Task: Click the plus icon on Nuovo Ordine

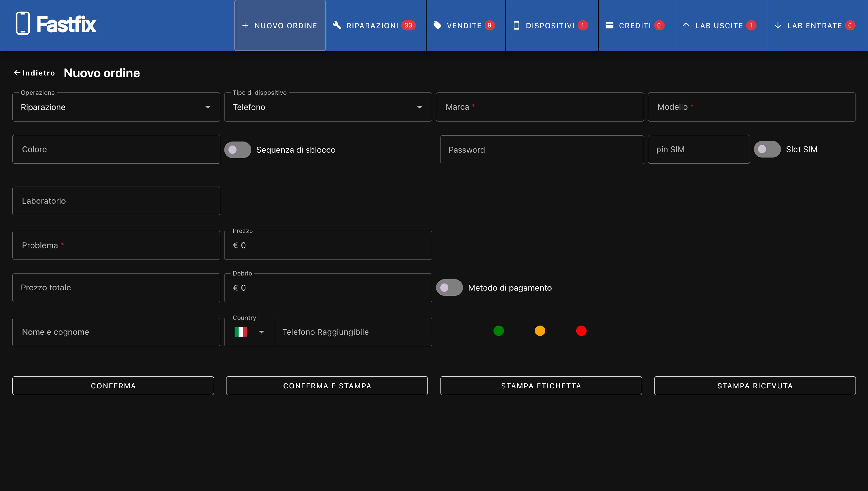Action: tap(245, 26)
